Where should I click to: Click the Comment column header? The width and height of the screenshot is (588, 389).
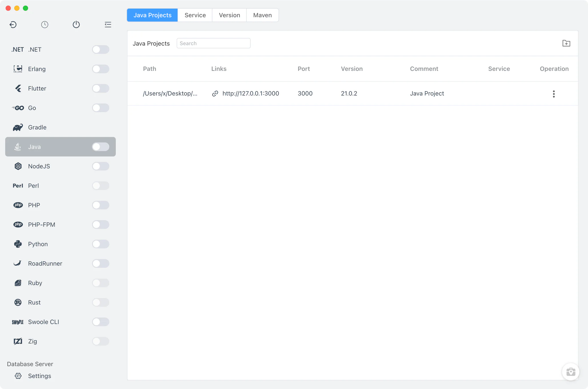coord(424,69)
